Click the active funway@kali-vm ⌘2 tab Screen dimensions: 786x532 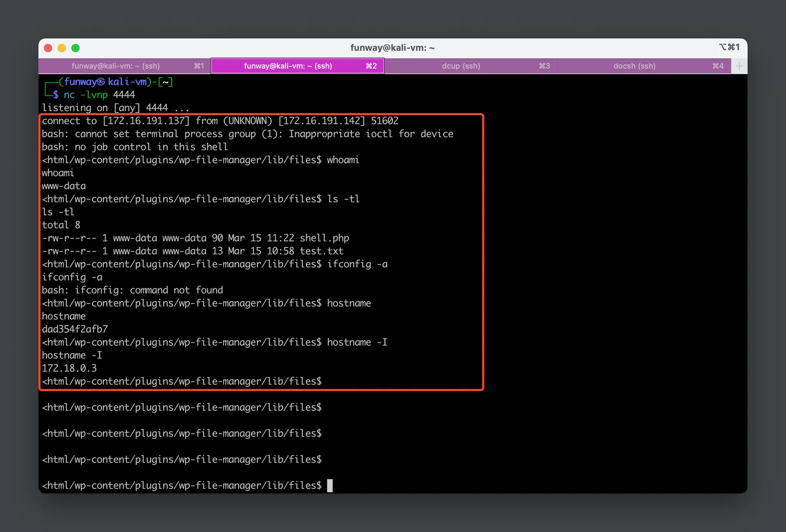[288, 66]
